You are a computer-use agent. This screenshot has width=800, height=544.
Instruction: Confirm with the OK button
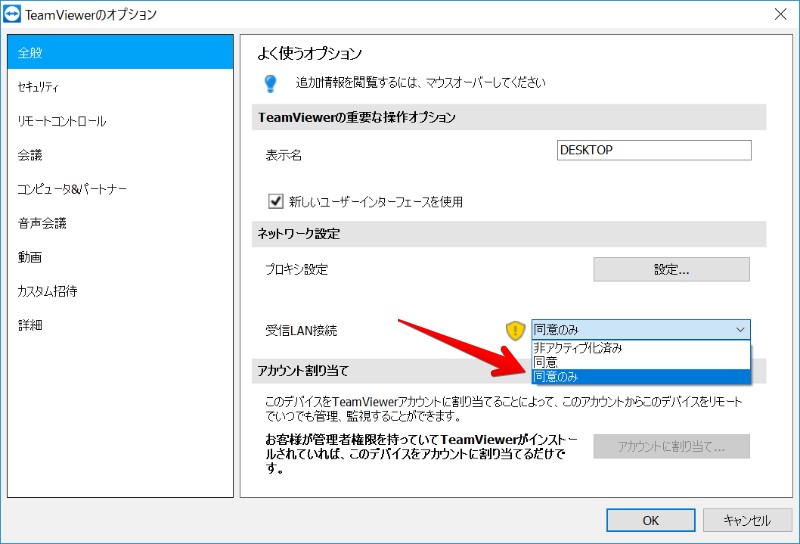[x=651, y=520]
